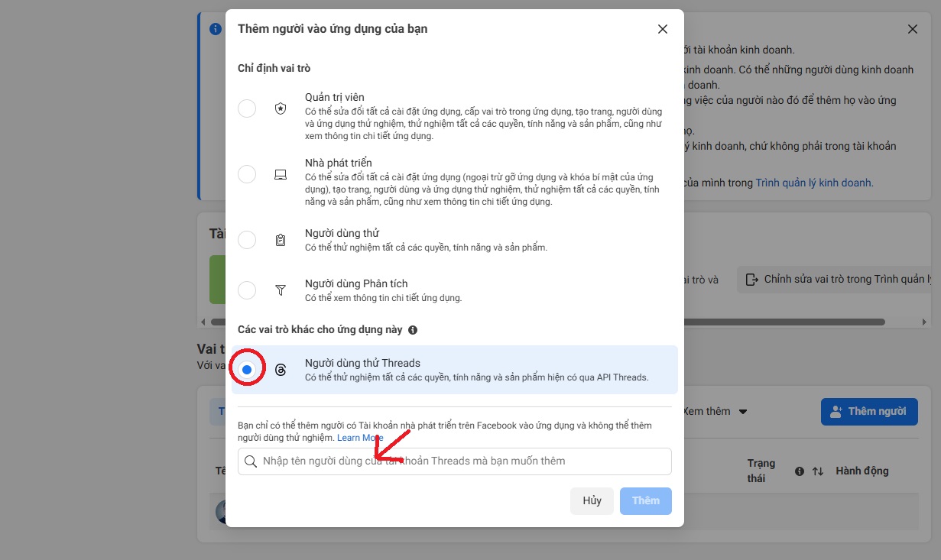The height and width of the screenshot is (560, 941).
Task: Click the Chỉ định vai trò heading
Action: coord(274,69)
